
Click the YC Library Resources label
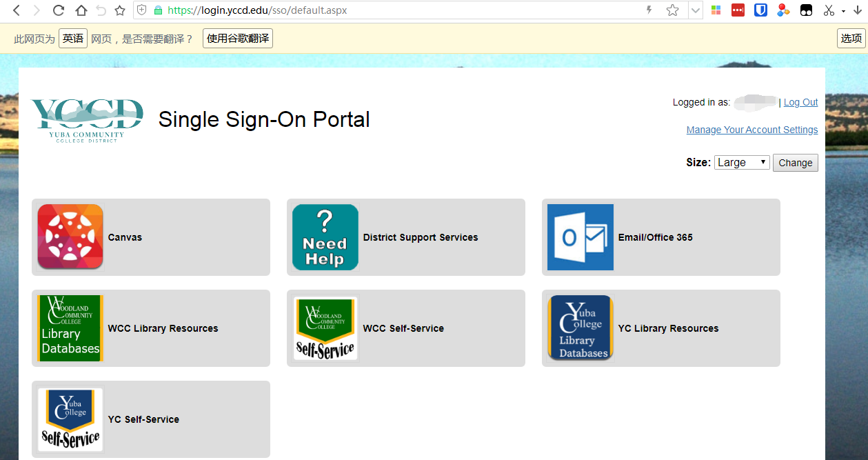coord(669,328)
